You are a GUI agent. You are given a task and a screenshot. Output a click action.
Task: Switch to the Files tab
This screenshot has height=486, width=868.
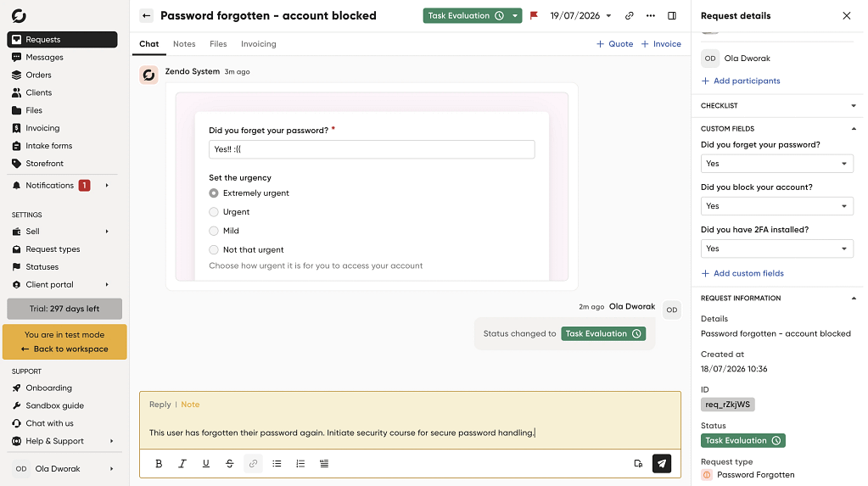[x=218, y=44]
